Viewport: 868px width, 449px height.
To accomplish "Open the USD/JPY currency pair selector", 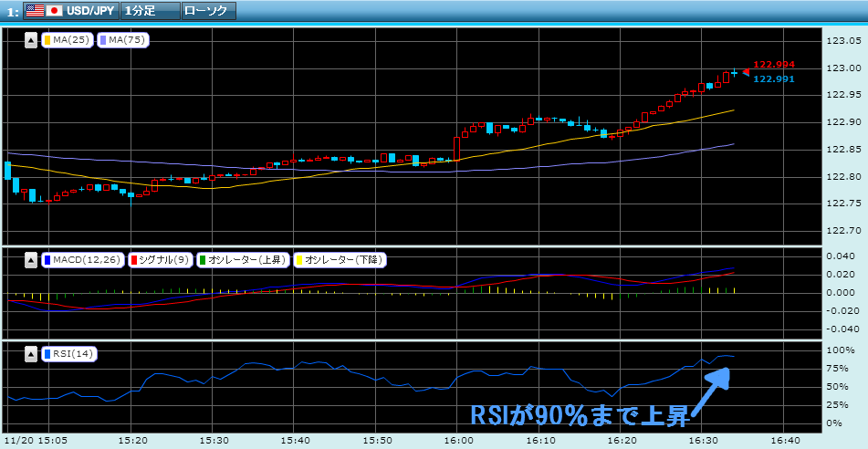I will point(71,11).
